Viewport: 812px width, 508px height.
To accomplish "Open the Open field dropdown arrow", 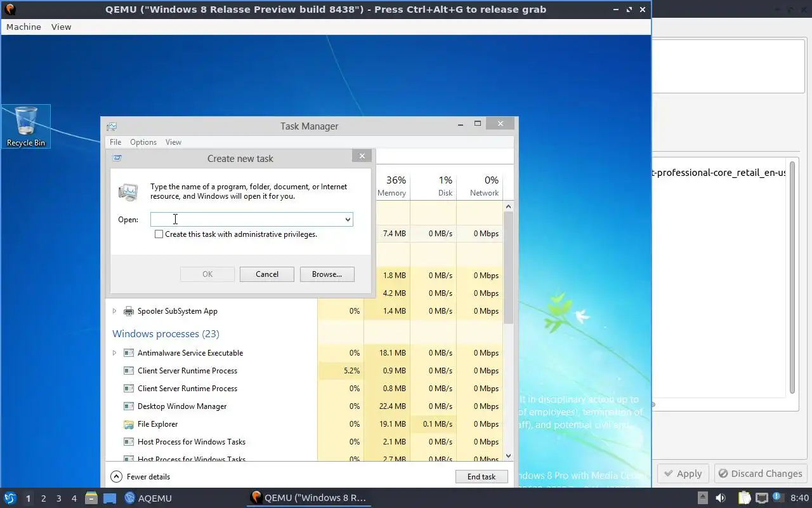I will pyautogui.click(x=348, y=220).
